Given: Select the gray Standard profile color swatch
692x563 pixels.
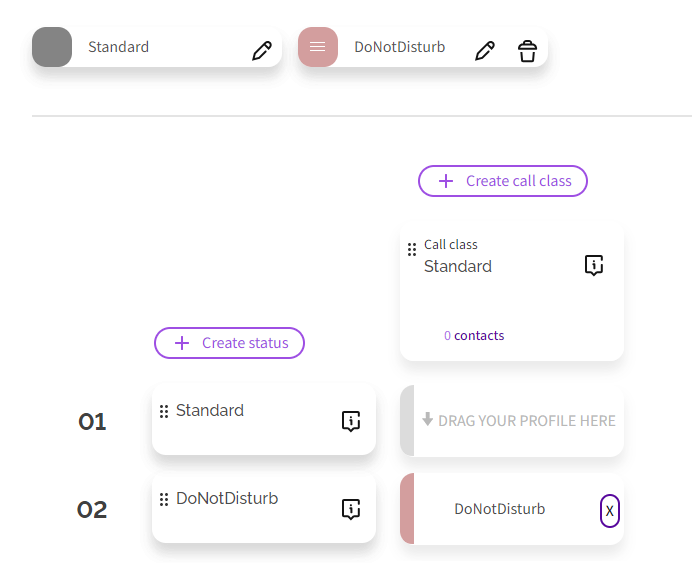Looking at the screenshot, I should coord(52,47).
